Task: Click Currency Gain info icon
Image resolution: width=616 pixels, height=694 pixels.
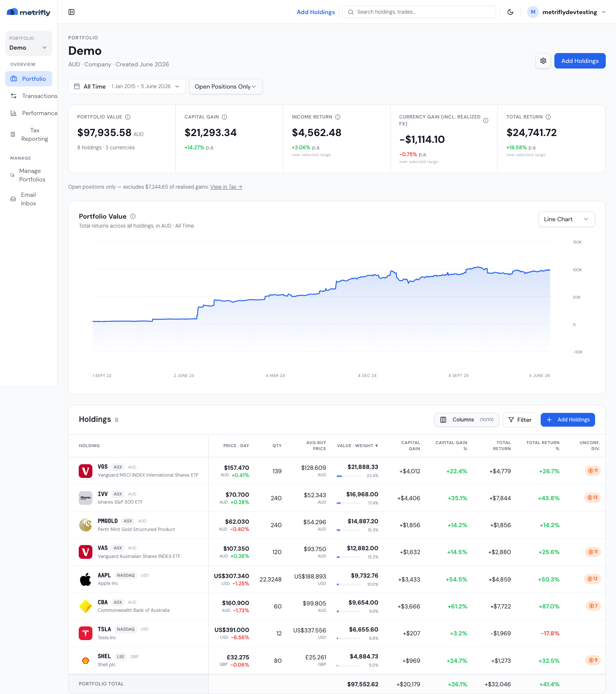Action: (486, 120)
